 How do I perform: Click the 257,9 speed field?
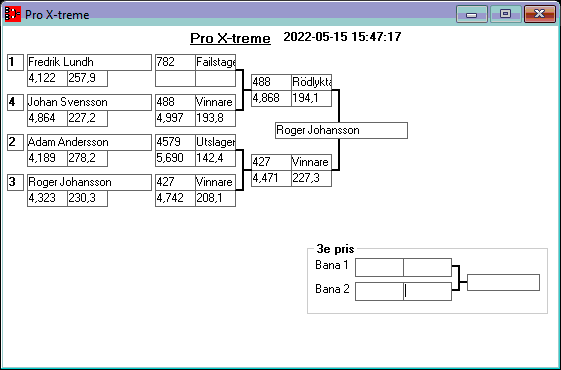tap(87, 78)
